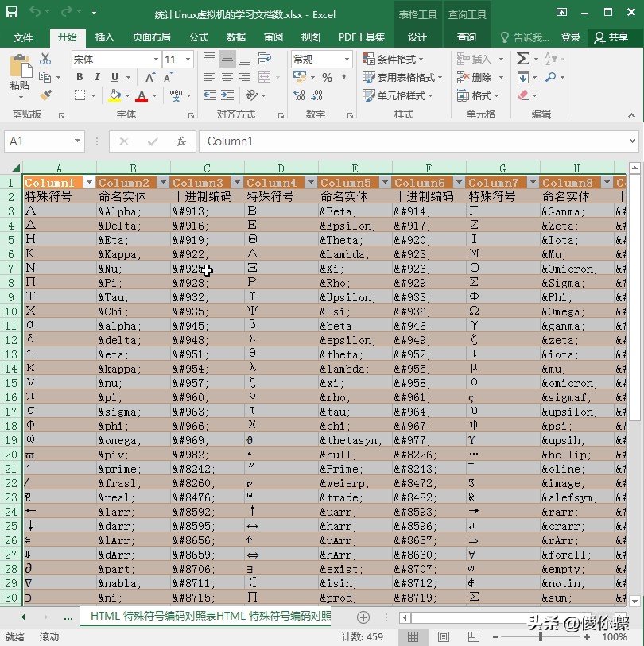Open the Column4 filter dropdown
The image size is (644, 646).
[x=312, y=182]
